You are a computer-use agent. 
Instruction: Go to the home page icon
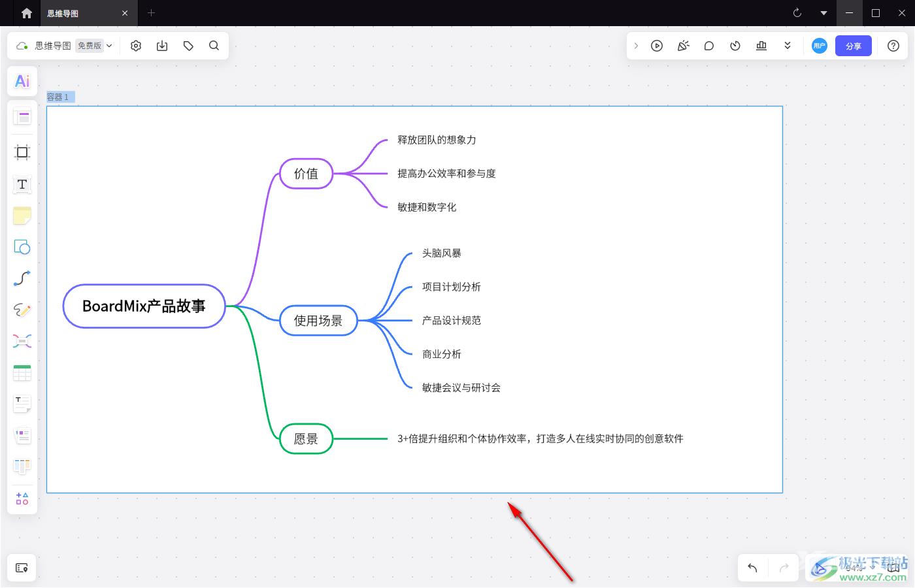tap(27, 13)
